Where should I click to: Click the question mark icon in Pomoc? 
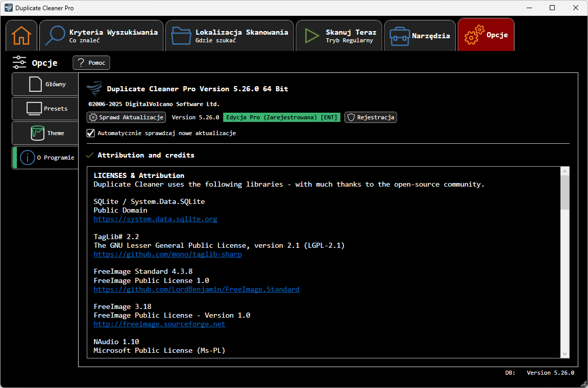pyautogui.click(x=81, y=63)
